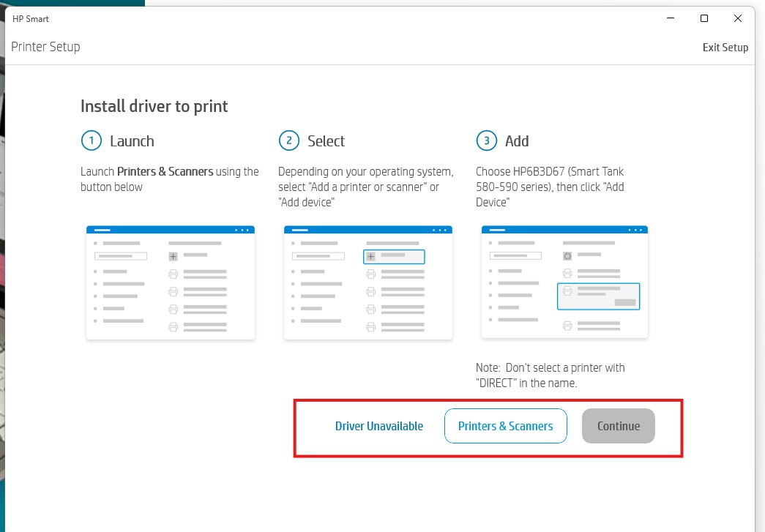Click the Printer Setup header label
This screenshot has height=532, width=765.
pos(45,47)
